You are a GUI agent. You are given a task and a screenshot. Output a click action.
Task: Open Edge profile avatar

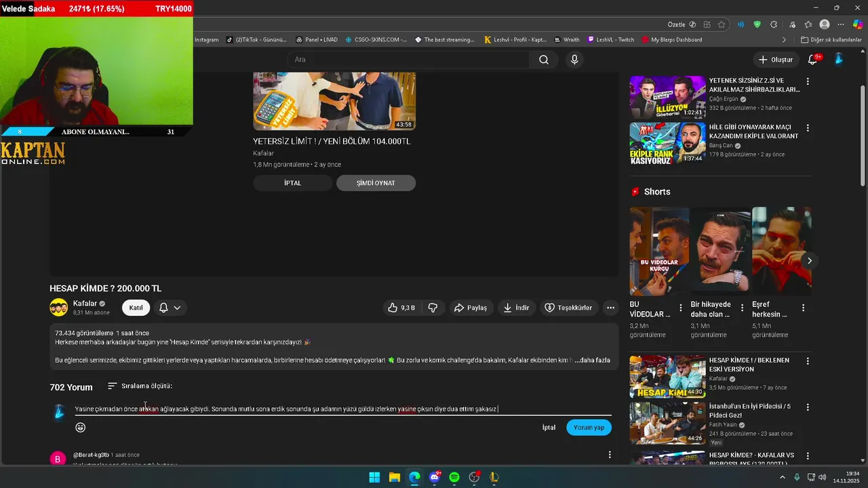click(825, 24)
